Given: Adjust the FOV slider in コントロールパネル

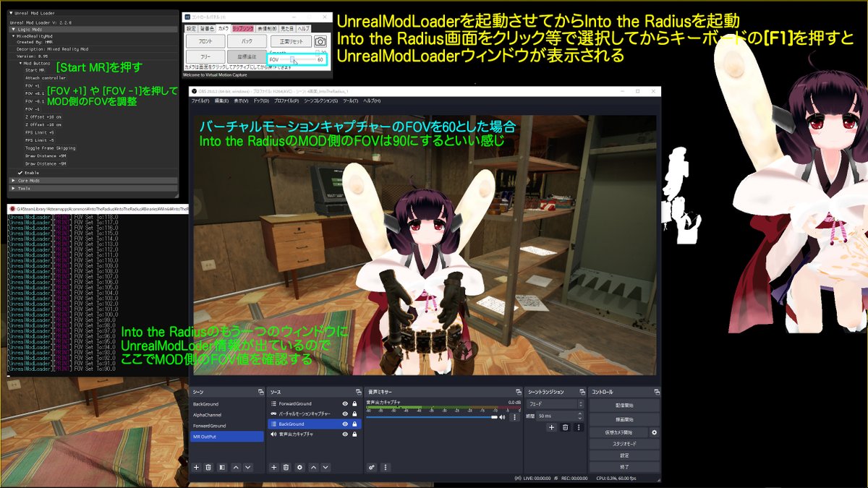Looking at the screenshot, I should coord(297,60).
